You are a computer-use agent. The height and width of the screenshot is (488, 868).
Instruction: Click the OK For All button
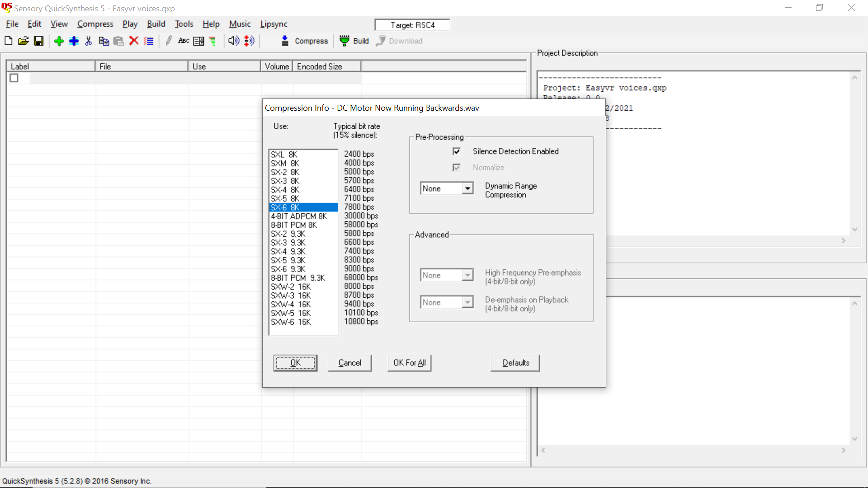coord(409,363)
